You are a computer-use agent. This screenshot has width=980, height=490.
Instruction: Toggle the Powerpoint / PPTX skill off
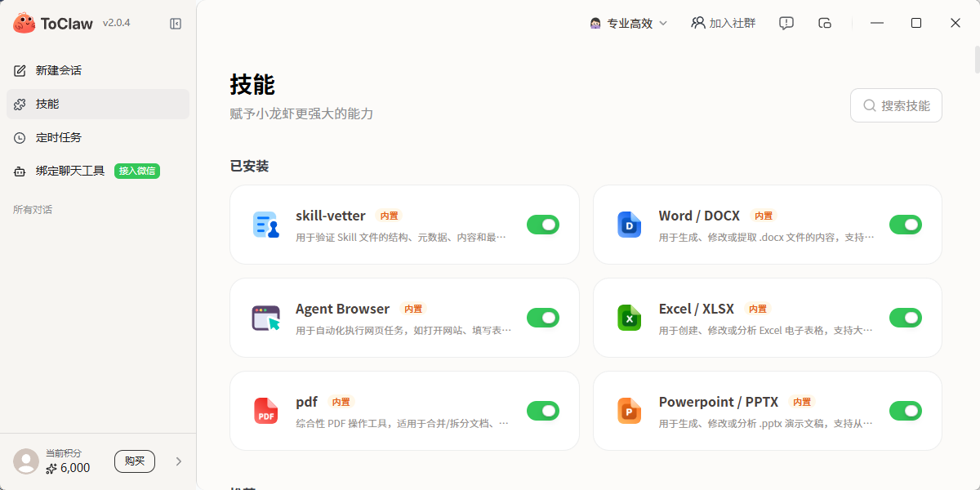[905, 411]
